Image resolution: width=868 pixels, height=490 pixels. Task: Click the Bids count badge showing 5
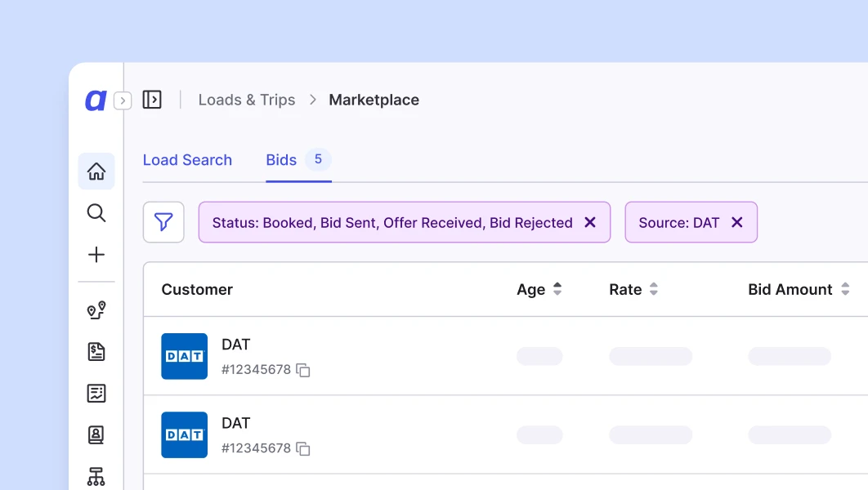click(318, 159)
